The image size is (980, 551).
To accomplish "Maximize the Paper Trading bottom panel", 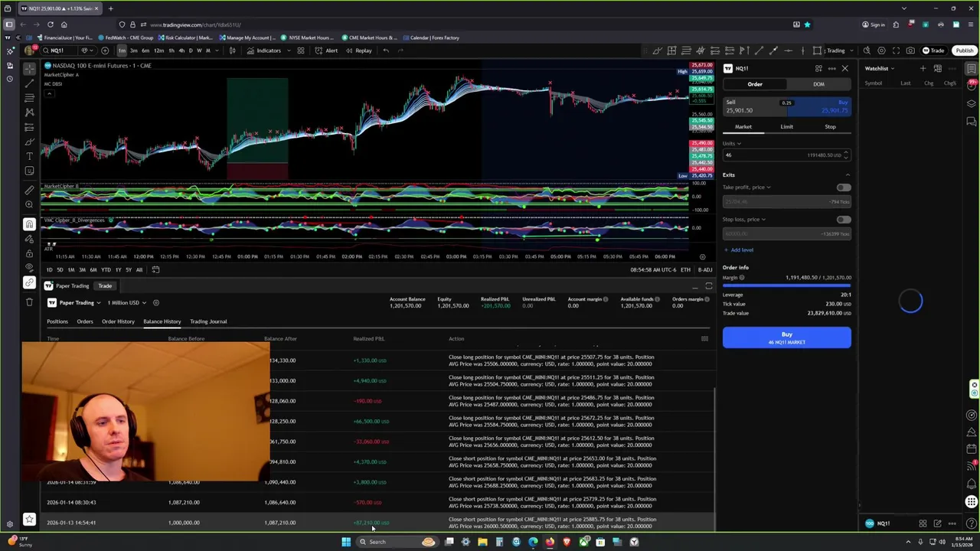I will [x=709, y=286].
